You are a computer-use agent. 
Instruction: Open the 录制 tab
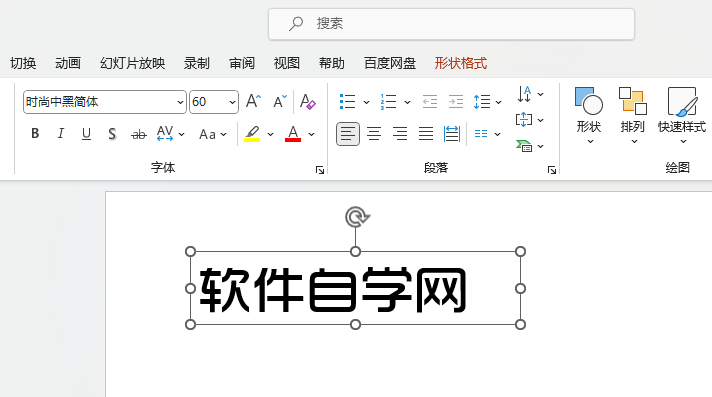click(x=197, y=63)
